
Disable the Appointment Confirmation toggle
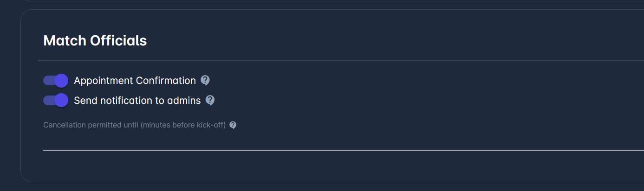(56, 81)
